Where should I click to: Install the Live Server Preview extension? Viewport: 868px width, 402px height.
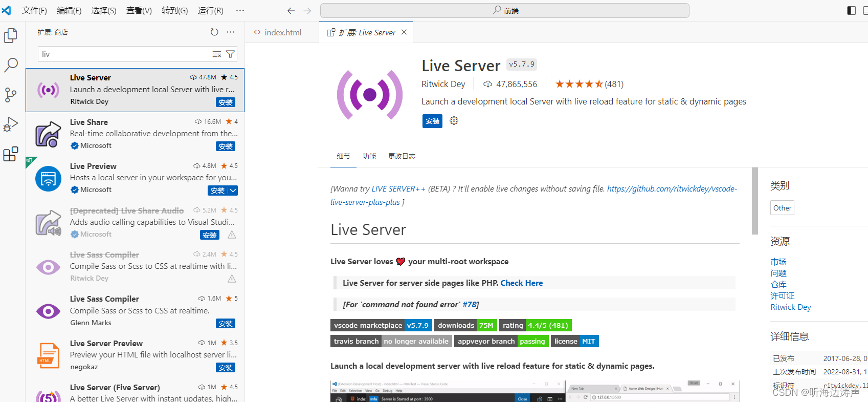[226, 368]
